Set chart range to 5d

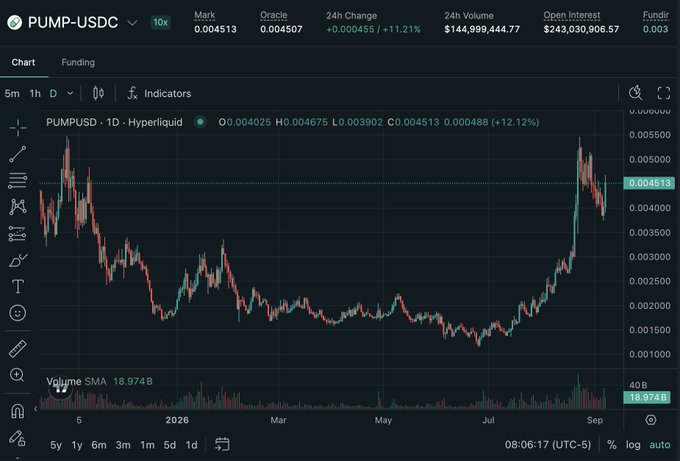click(x=170, y=445)
